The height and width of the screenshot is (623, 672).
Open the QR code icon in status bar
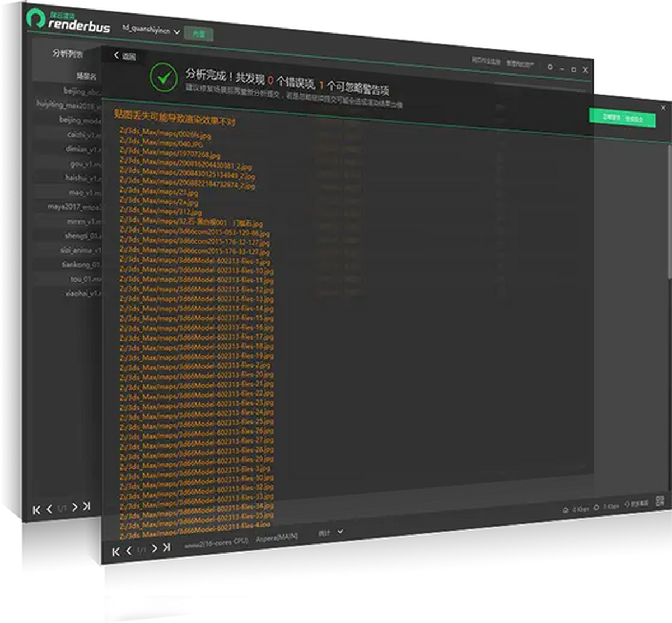[x=660, y=500]
